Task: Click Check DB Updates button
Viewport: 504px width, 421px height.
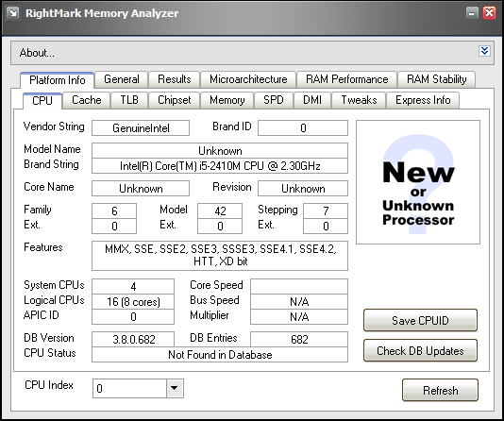Action: coord(420,350)
